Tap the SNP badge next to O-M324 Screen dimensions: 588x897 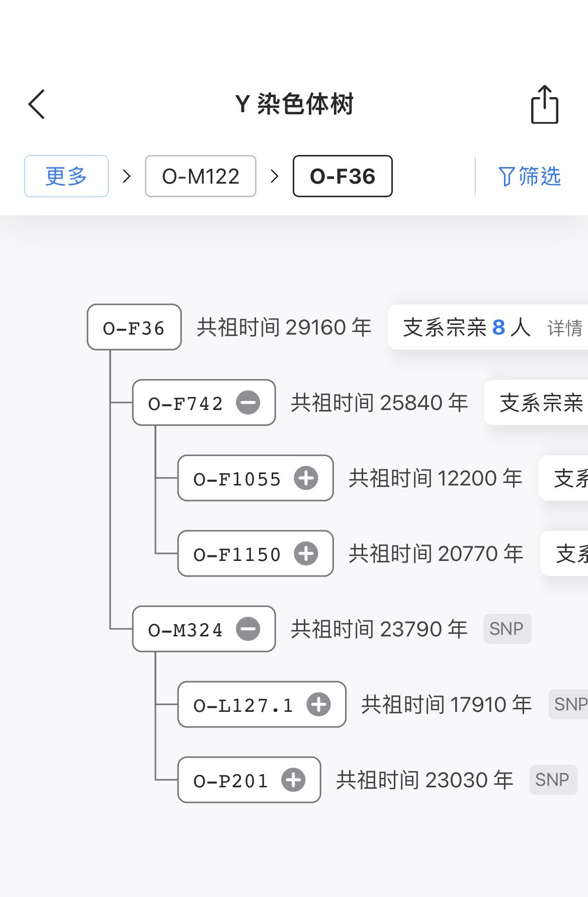[x=507, y=629]
